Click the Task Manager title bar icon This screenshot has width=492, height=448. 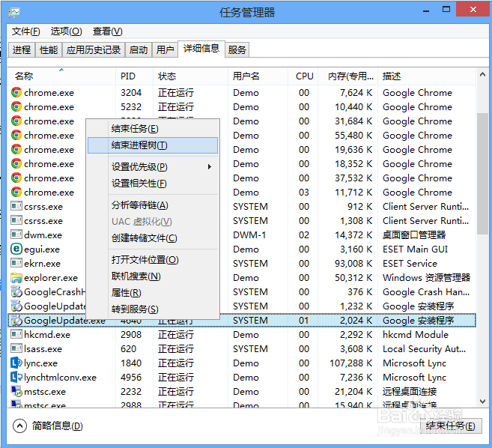[x=14, y=12]
